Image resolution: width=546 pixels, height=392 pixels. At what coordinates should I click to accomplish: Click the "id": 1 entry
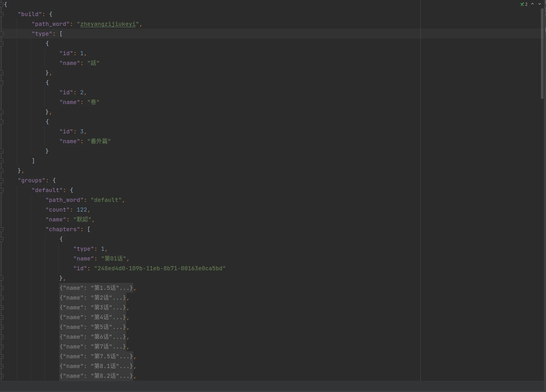pos(73,53)
